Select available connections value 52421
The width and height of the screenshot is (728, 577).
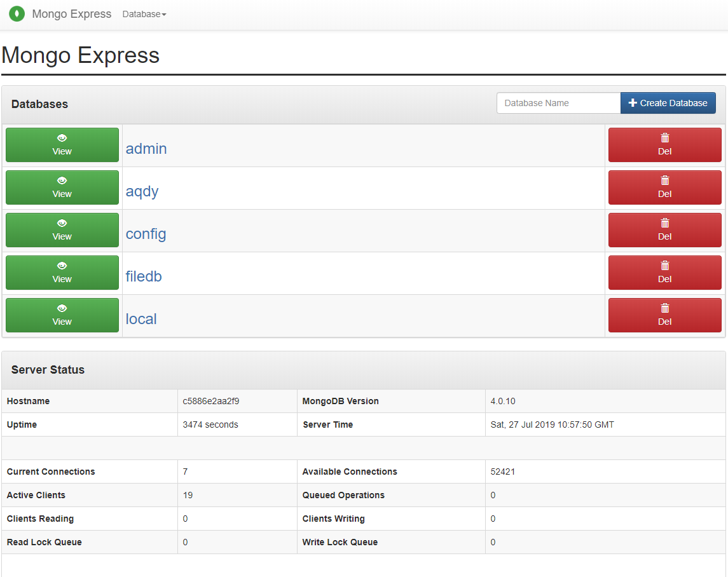tap(503, 472)
